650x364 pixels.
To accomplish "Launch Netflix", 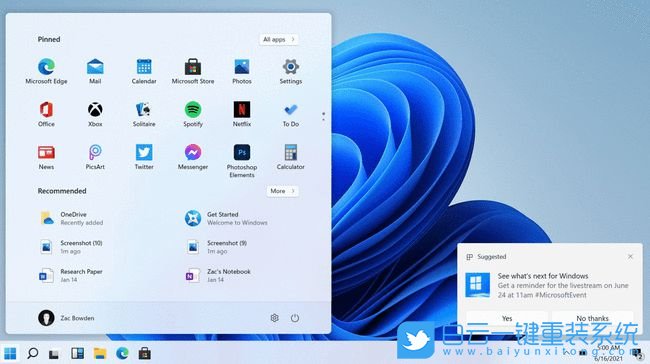I will click(242, 114).
